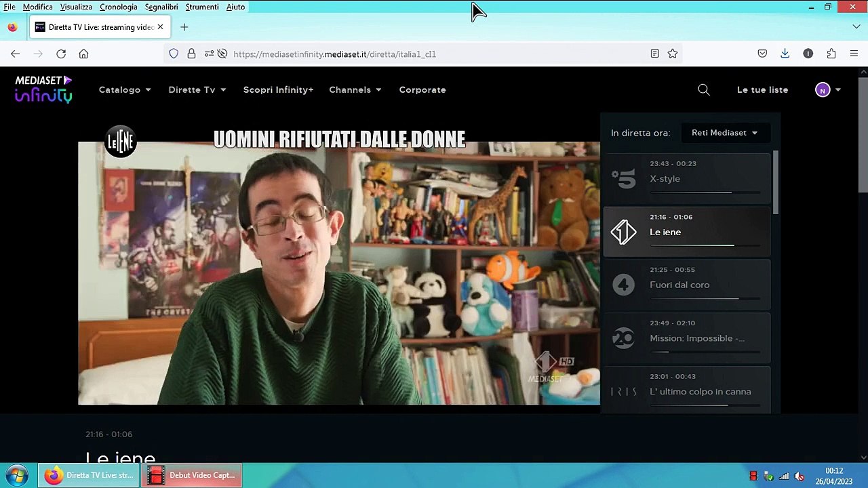
Task: Open Le tue liste
Action: 762,89
